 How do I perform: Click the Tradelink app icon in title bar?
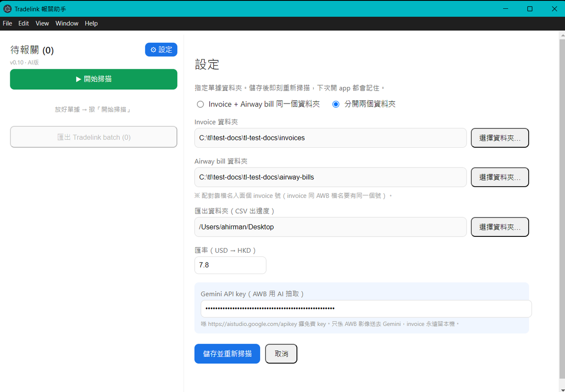coord(7,9)
